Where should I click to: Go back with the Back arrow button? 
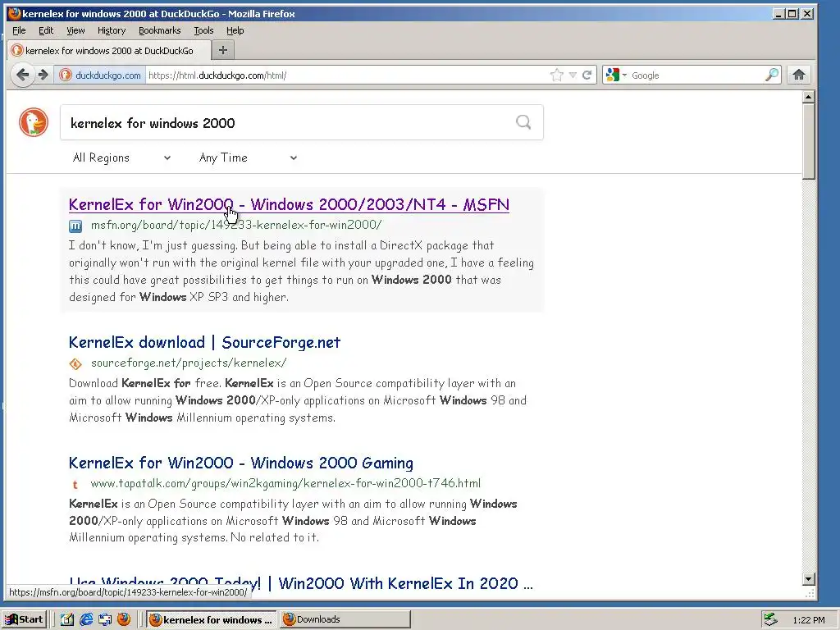coord(22,75)
